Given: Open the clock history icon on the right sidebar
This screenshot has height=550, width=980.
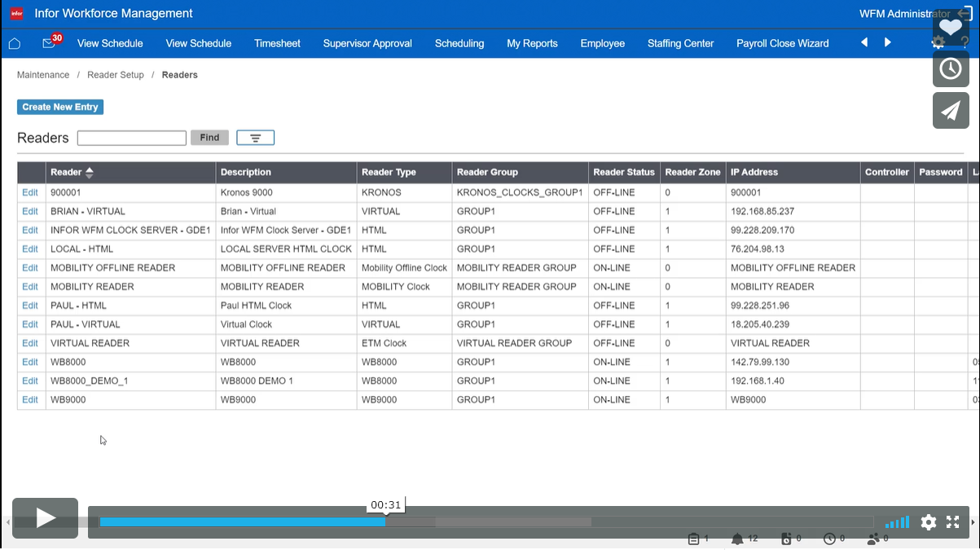Looking at the screenshot, I should (x=951, y=69).
